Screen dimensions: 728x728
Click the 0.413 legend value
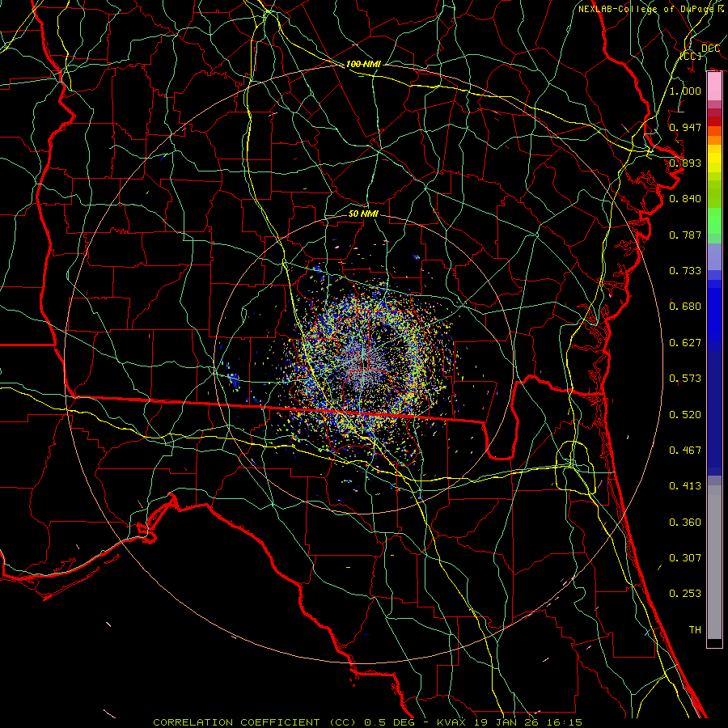tap(685, 486)
